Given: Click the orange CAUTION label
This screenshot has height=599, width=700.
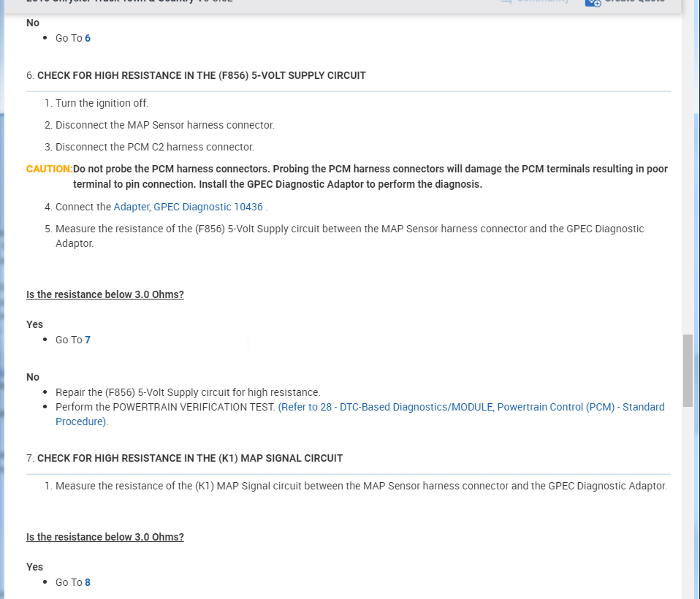Looking at the screenshot, I should 50,169.
